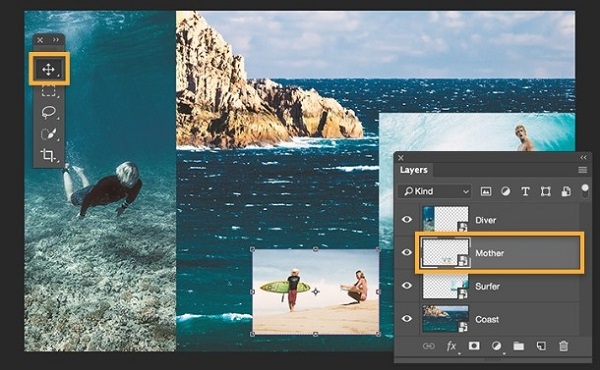Image resolution: width=600 pixels, height=370 pixels.
Task: Pick the Quick Selection brush tool
Action: pos(49,134)
